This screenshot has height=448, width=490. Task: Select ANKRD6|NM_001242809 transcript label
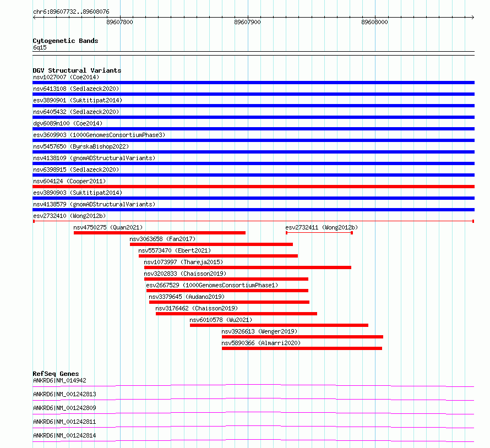(x=64, y=408)
